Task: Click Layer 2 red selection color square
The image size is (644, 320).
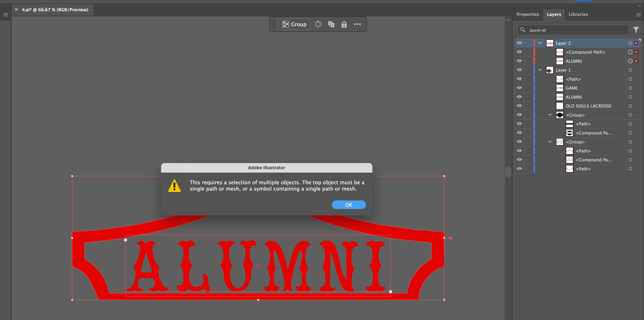Action: (636, 43)
